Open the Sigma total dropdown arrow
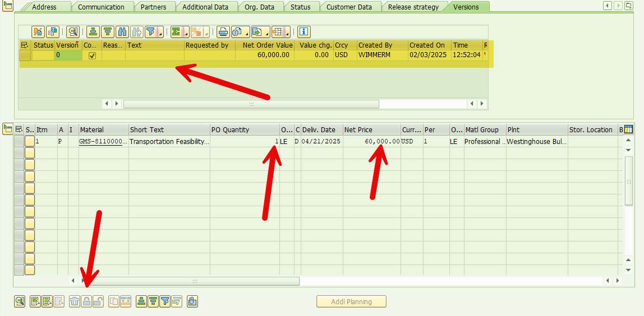This screenshot has width=644, height=316. pos(186,32)
